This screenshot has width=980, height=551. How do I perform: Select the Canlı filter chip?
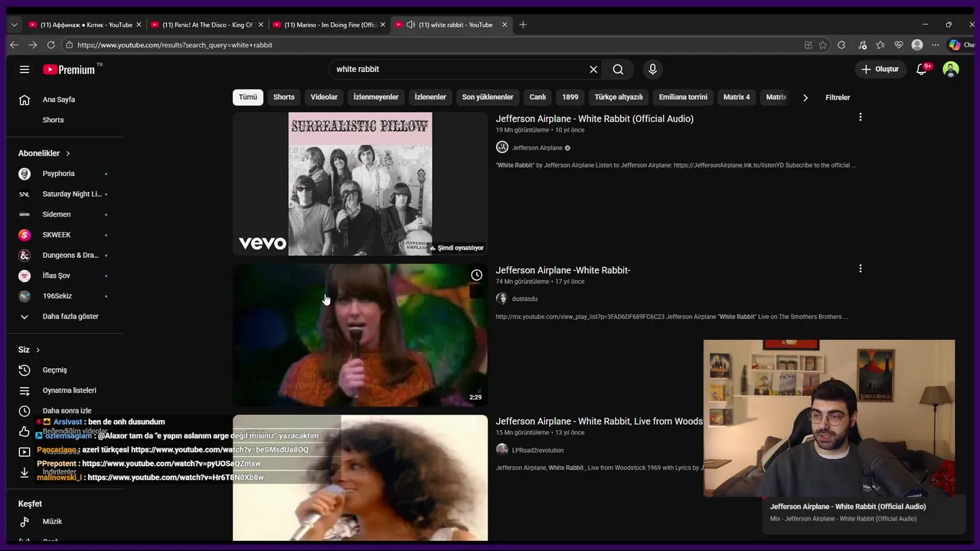pos(537,97)
